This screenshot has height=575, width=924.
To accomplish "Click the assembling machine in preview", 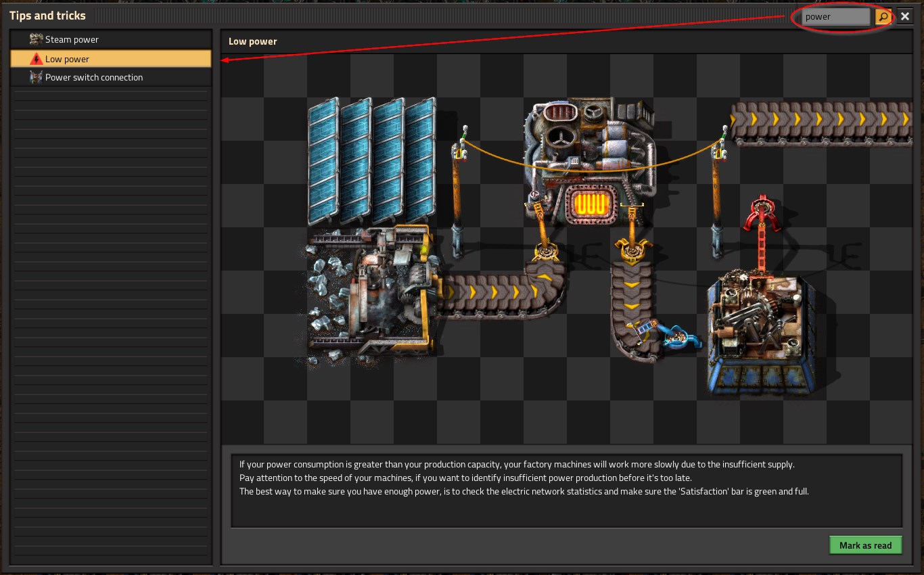I will pos(760,333).
